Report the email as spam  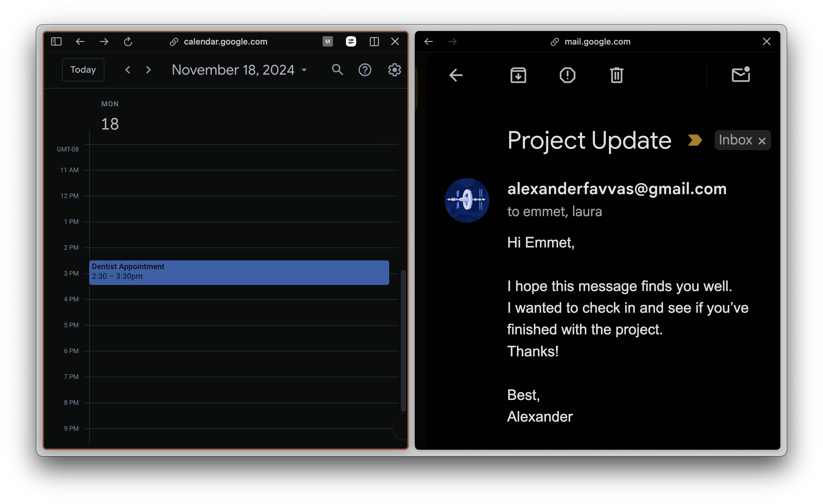point(568,75)
